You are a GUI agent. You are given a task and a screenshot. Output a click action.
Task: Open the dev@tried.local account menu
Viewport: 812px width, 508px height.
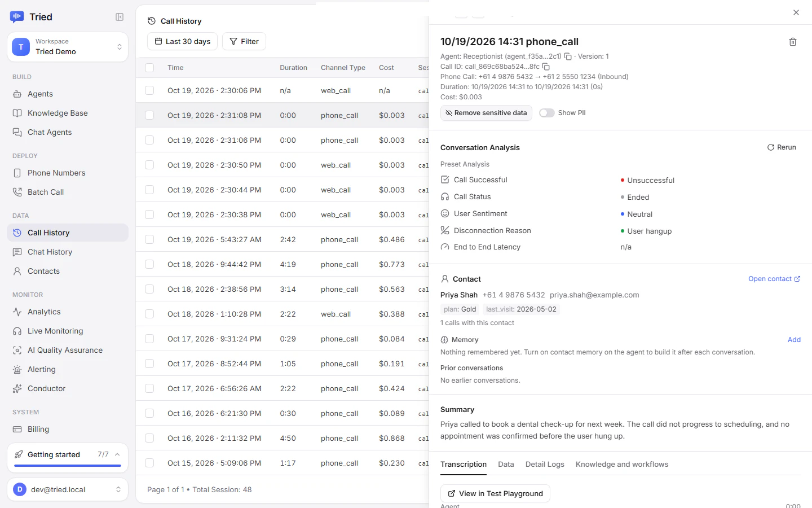(68, 489)
